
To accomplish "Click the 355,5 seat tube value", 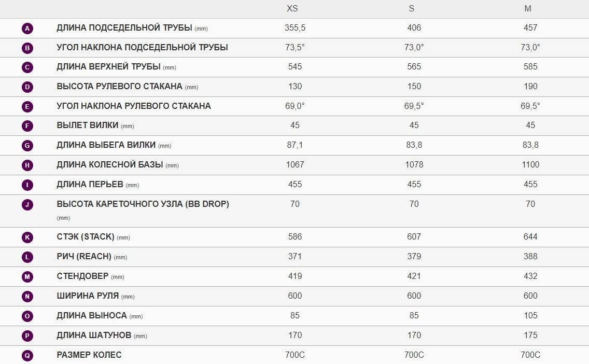I will click(295, 28).
